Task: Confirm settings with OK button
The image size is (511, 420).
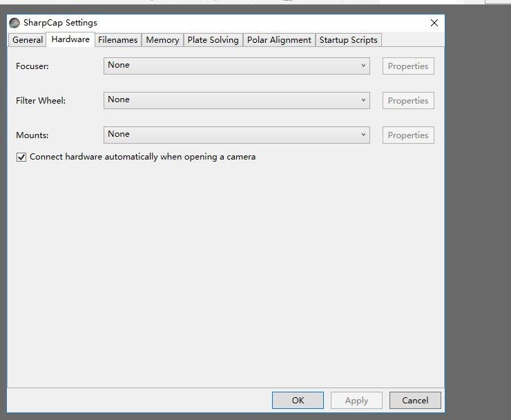Action: pyautogui.click(x=298, y=400)
